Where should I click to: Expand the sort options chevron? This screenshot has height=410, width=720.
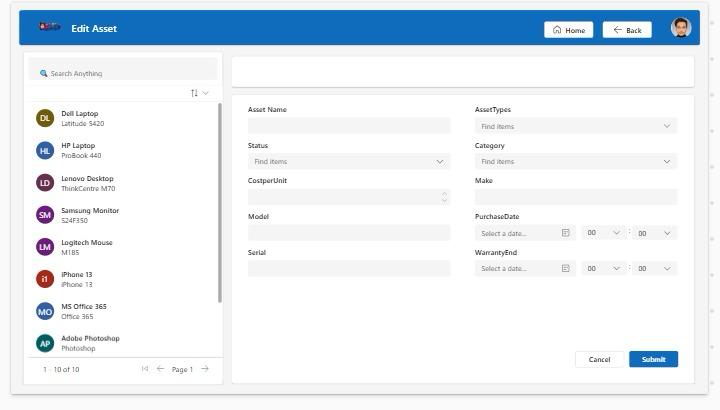(x=206, y=93)
